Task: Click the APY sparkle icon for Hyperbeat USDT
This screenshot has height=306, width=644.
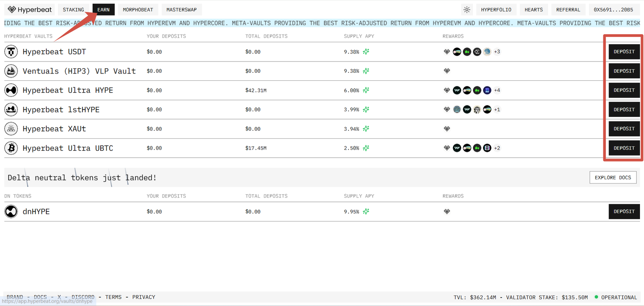Action: click(366, 52)
